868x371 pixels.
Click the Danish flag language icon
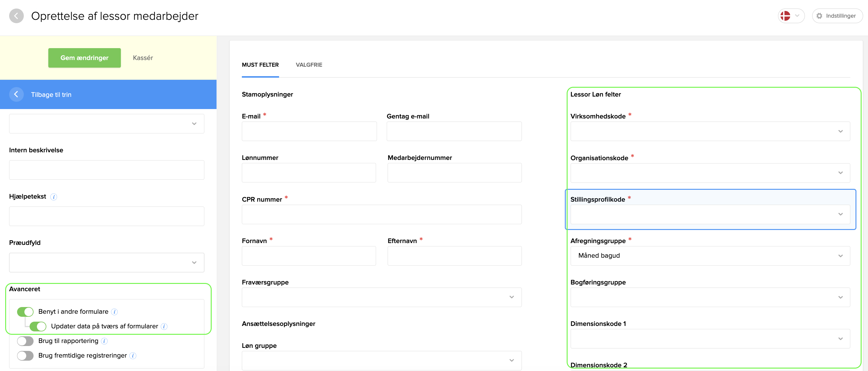tap(785, 16)
